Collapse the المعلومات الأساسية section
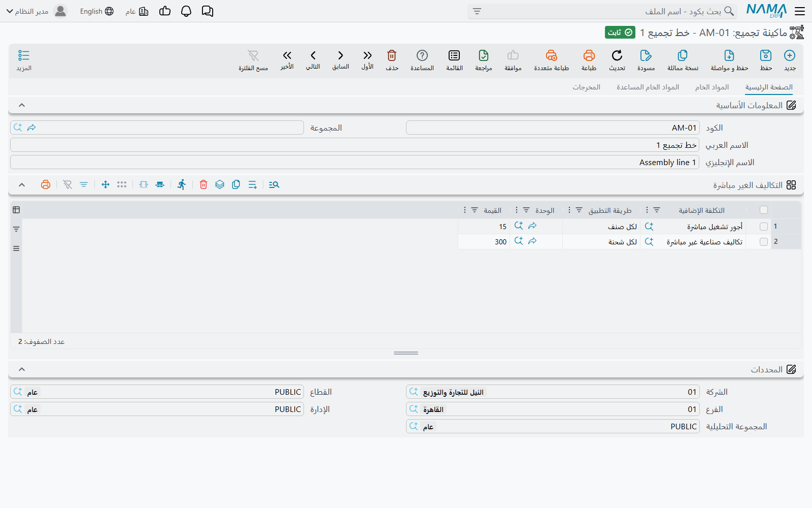The image size is (812, 508). tap(22, 105)
